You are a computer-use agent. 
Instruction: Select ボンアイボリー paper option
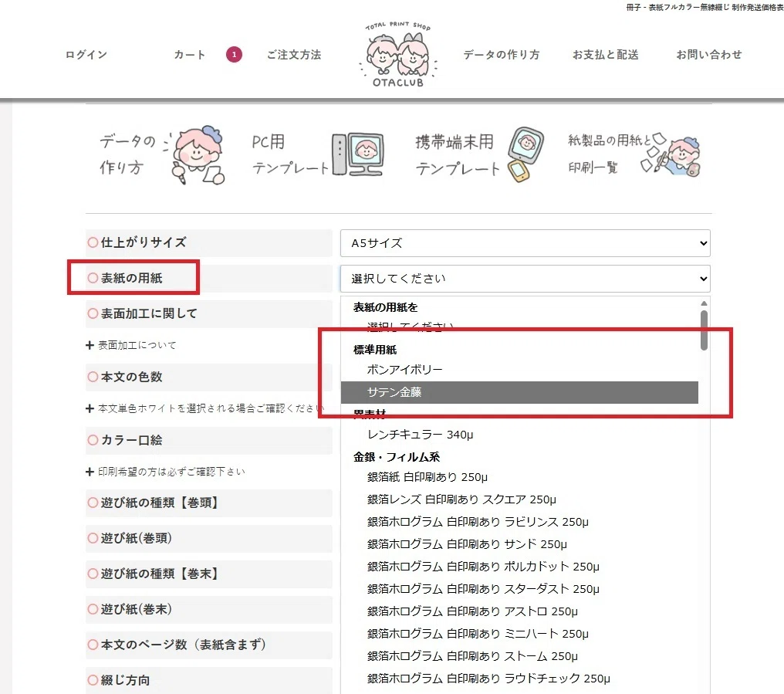pos(519,370)
